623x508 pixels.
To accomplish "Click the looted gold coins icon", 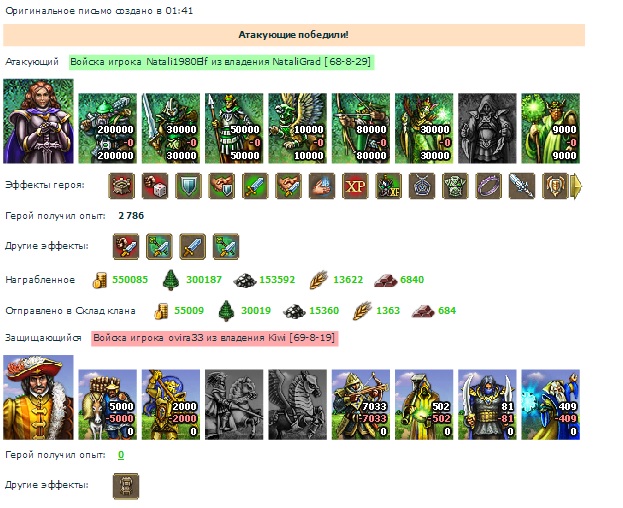I will click(100, 280).
